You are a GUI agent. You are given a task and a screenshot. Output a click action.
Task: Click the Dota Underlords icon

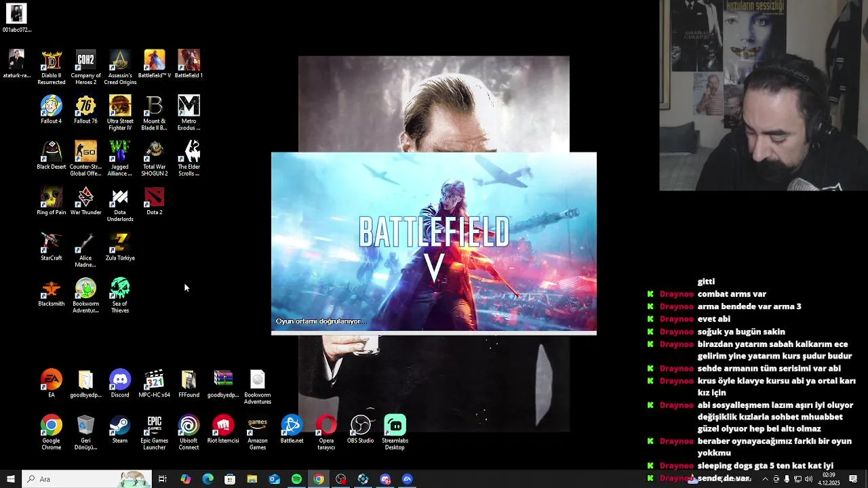120,204
